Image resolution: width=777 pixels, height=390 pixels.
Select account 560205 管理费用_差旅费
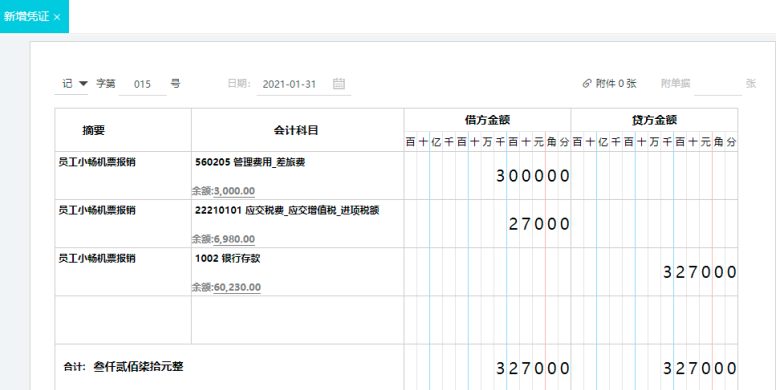(250, 162)
